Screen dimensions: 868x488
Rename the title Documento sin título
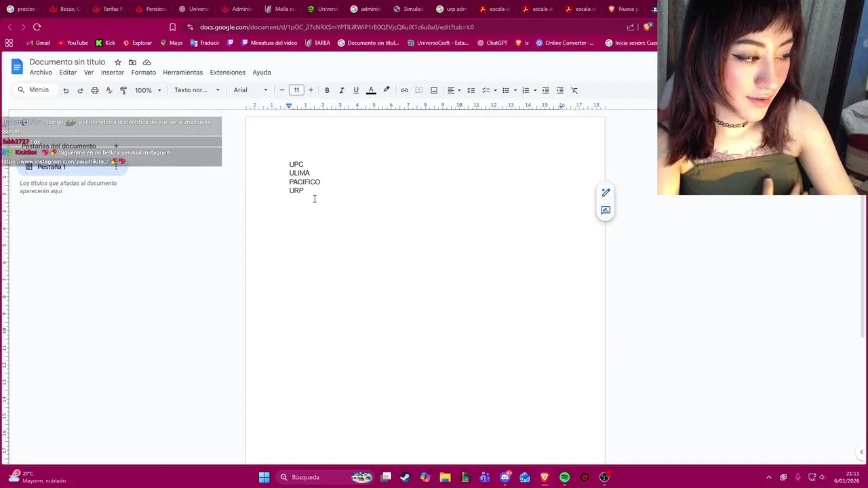pyautogui.click(x=67, y=62)
